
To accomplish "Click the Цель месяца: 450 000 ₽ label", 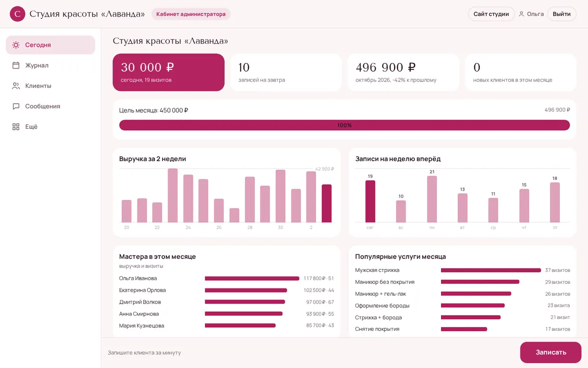I will [x=153, y=110].
